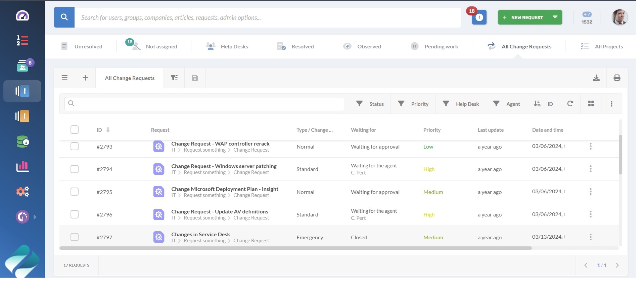Open row actions menu for #2796

tap(591, 214)
